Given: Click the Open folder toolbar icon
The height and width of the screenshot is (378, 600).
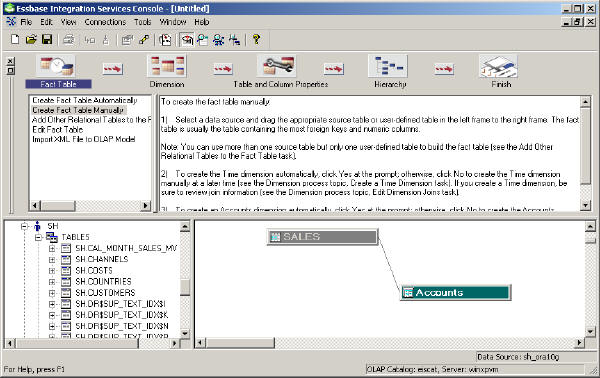Looking at the screenshot, I should coord(31,39).
